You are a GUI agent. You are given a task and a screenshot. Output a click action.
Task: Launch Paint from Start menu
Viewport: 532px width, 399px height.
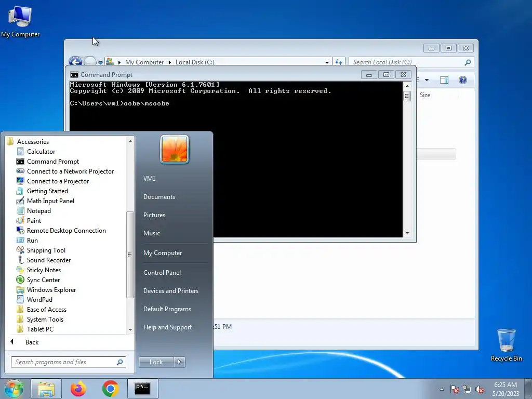pyautogui.click(x=34, y=220)
